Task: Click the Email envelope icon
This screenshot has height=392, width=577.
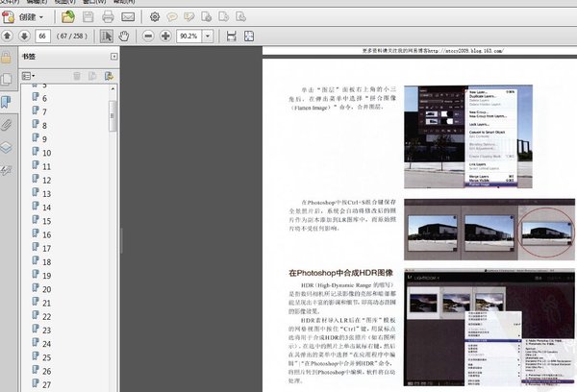Action: pyautogui.click(x=129, y=17)
